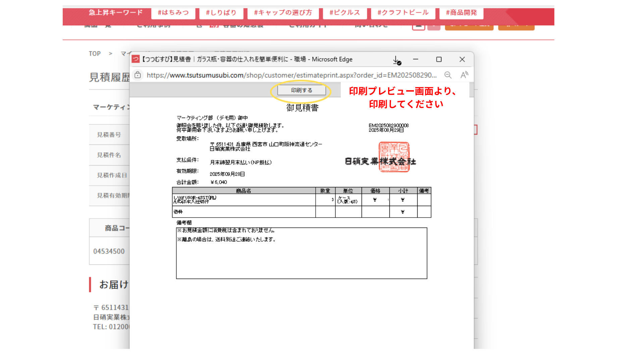Close the estimate print popup window
The width and height of the screenshot is (644, 362).
462,59
